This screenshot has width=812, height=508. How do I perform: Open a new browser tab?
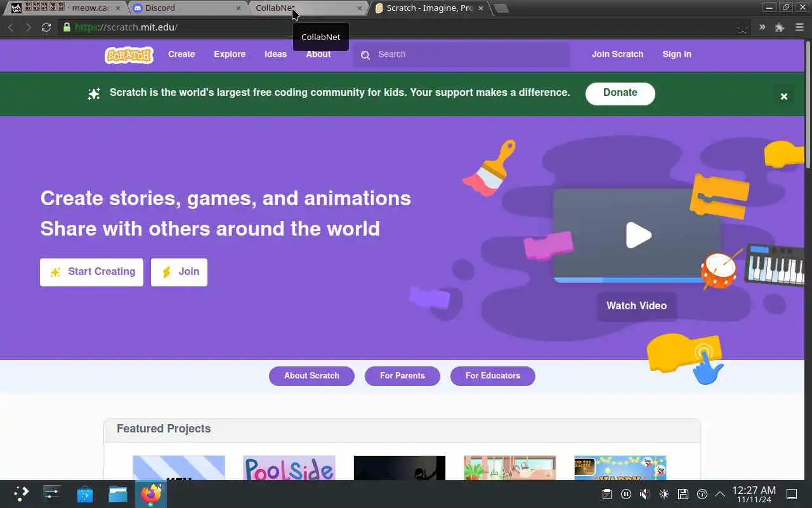pyautogui.click(x=501, y=8)
